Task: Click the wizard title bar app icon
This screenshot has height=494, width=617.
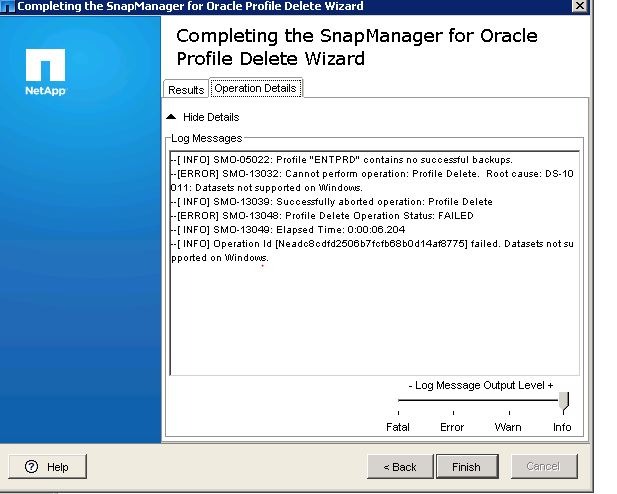Action: [x=7, y=6]
